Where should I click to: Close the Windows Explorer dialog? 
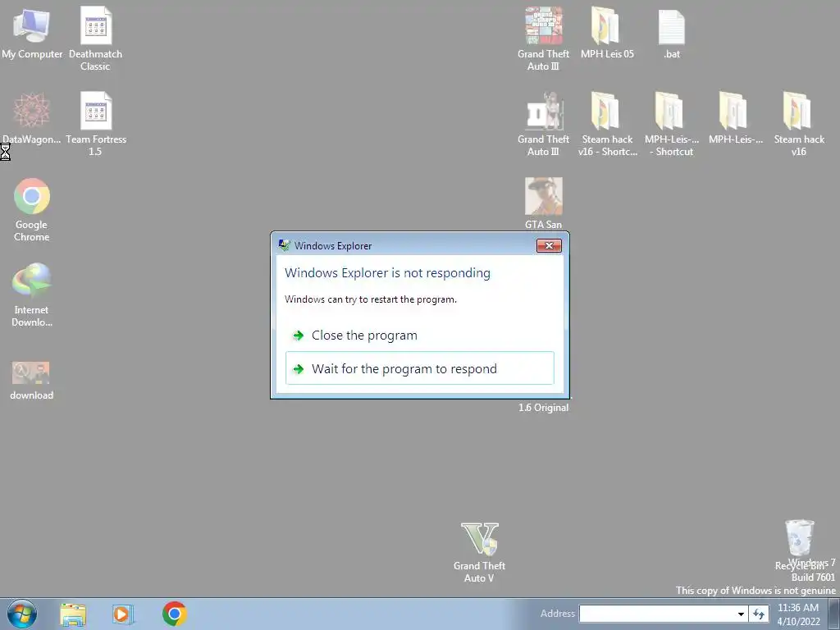tap(549, 246)
